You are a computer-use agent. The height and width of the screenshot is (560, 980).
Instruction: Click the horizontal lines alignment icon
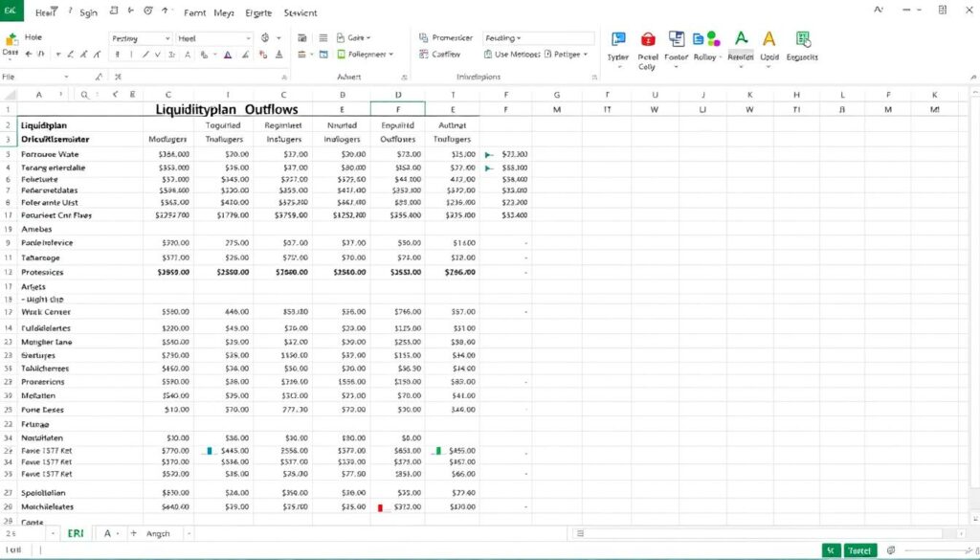point(323,38)
